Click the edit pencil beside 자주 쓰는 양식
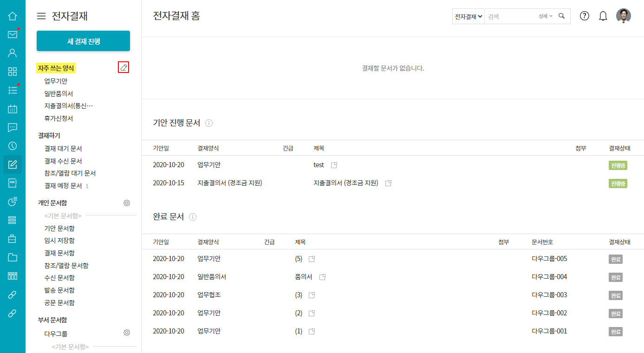The height and width of the screenshot is (353, 644). pyautogui.click(x=124, y=68)
